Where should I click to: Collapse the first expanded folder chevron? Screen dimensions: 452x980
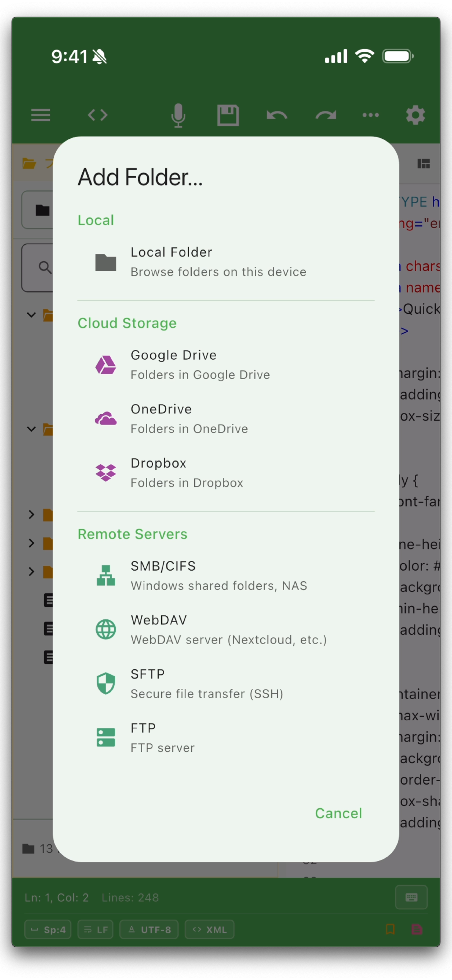pos(32,315)
